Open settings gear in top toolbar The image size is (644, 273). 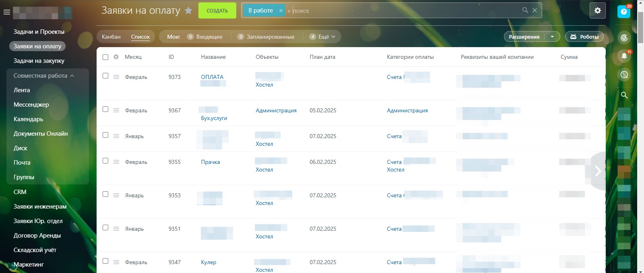[x=597, y=10]
